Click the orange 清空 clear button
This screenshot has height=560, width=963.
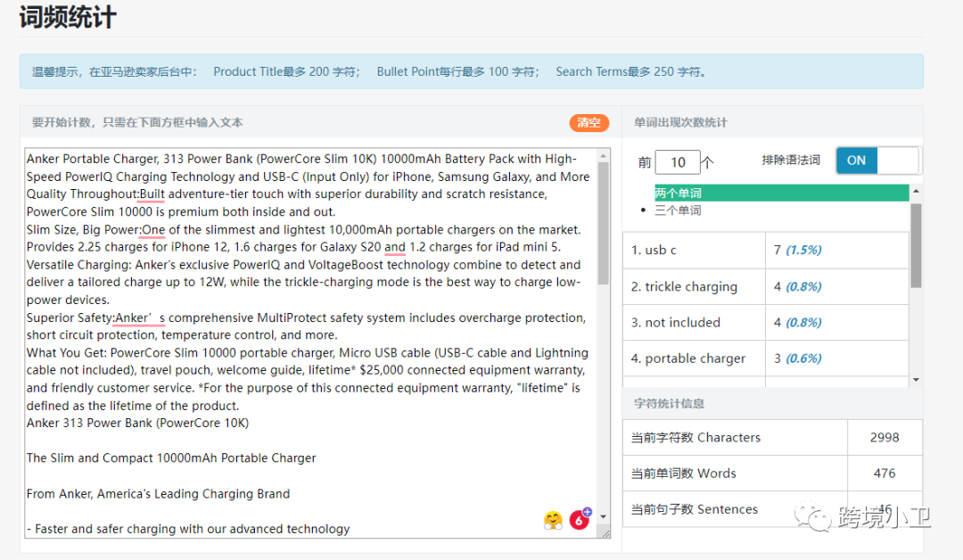[588, 123]
